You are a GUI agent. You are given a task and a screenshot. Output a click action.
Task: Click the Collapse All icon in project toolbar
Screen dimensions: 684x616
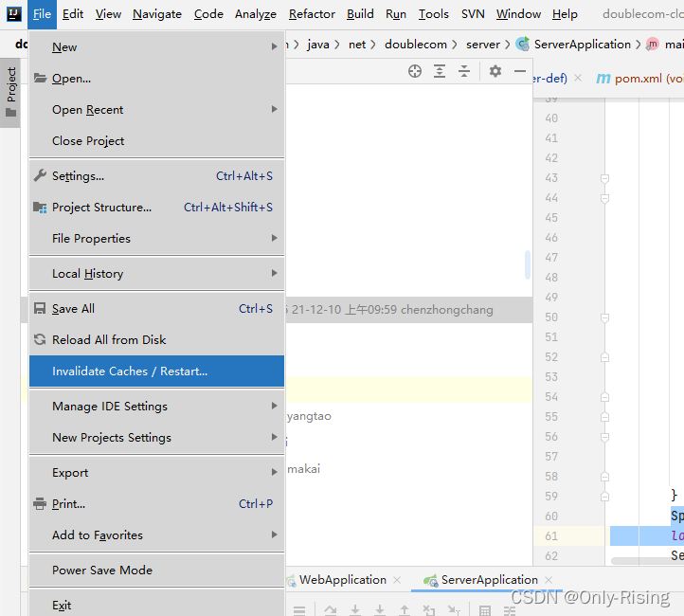click(464, 71)
